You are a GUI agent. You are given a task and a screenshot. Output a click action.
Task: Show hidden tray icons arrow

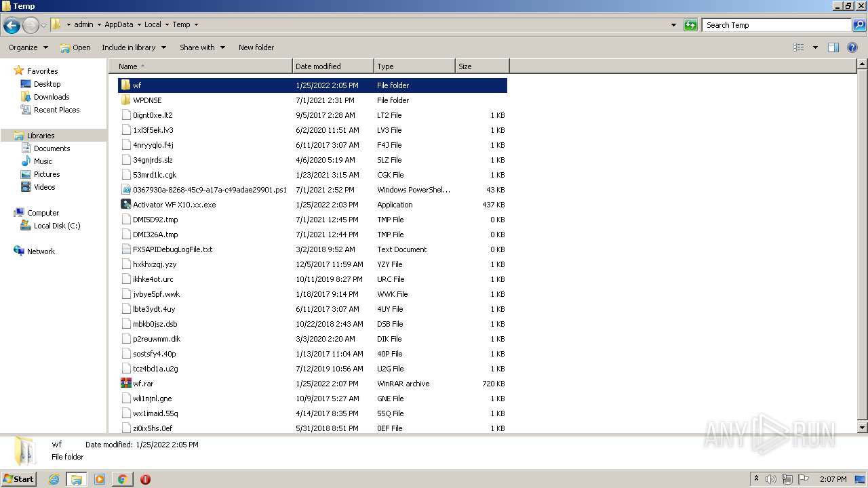pos(756,479)
